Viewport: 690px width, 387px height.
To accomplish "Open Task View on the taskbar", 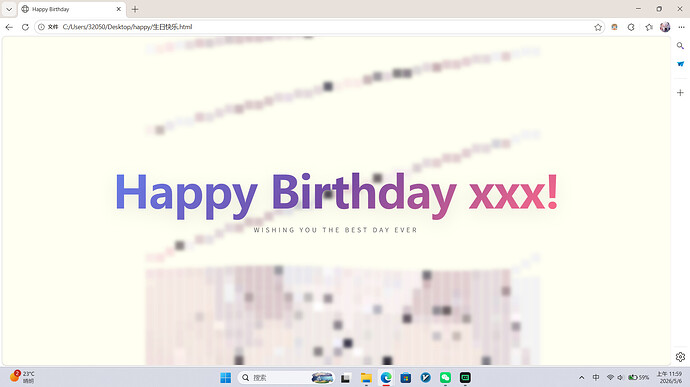I will click(345, 377).
